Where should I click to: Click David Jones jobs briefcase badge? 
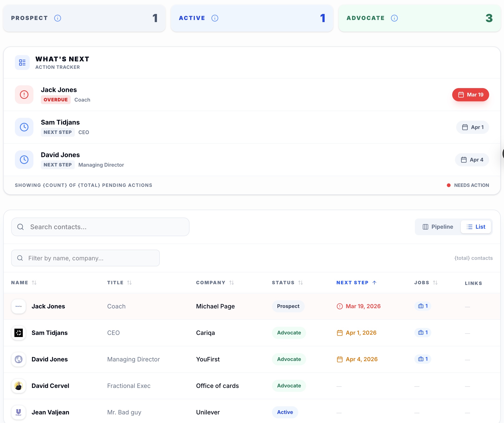coord(423,359)
